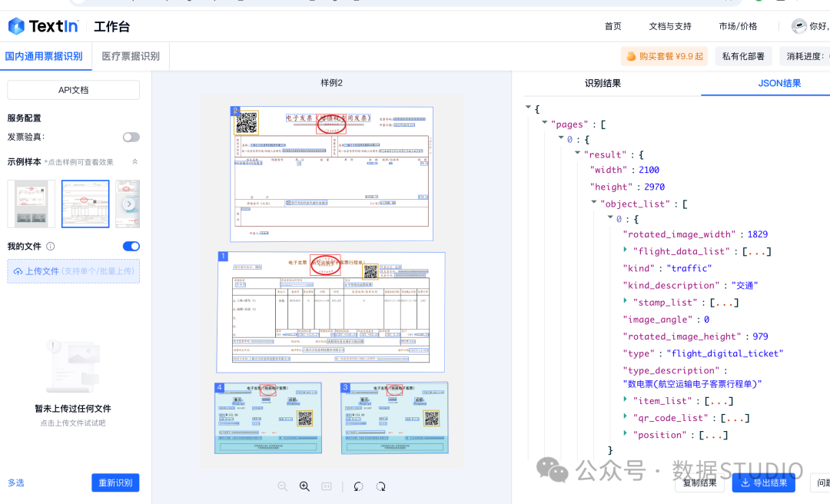Collapse the "pages" array node
The image size is (830, 504).
[x=545, y=122]
